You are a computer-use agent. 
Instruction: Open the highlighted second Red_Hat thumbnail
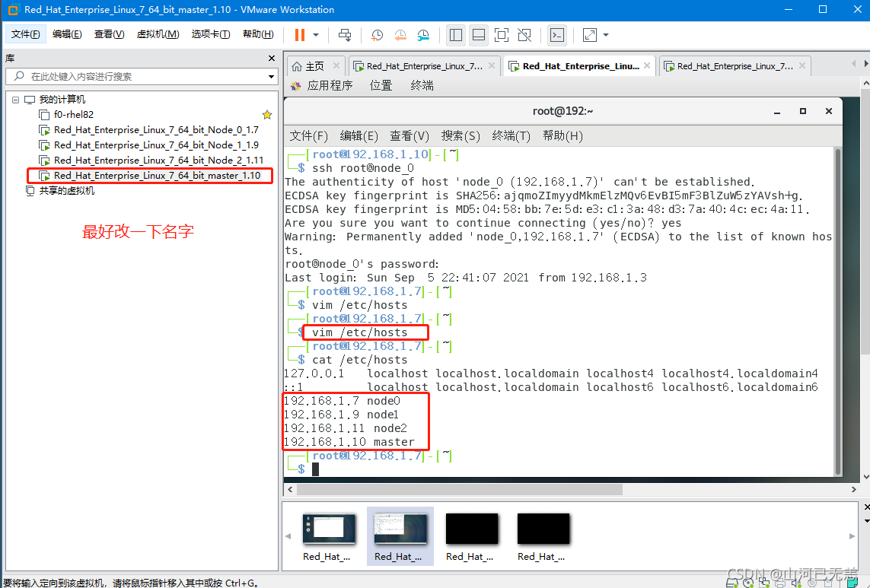pyautogui.click(x=400, y=536)
